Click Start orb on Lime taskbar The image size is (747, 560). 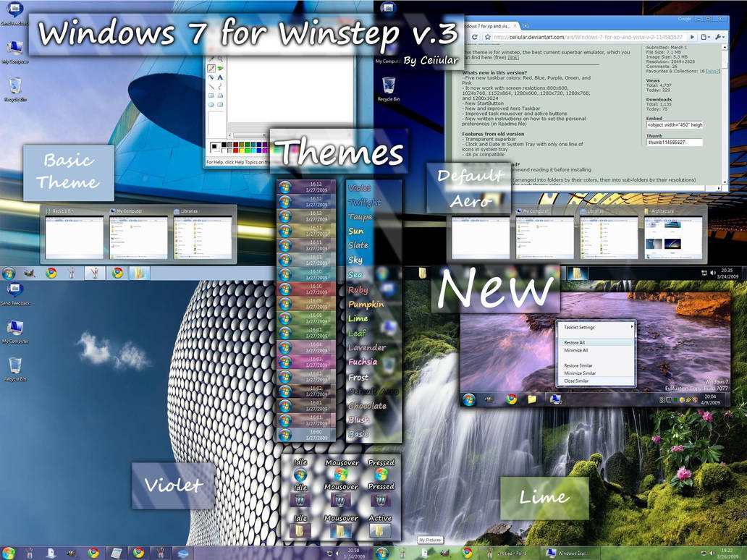(x=383, y=553)
